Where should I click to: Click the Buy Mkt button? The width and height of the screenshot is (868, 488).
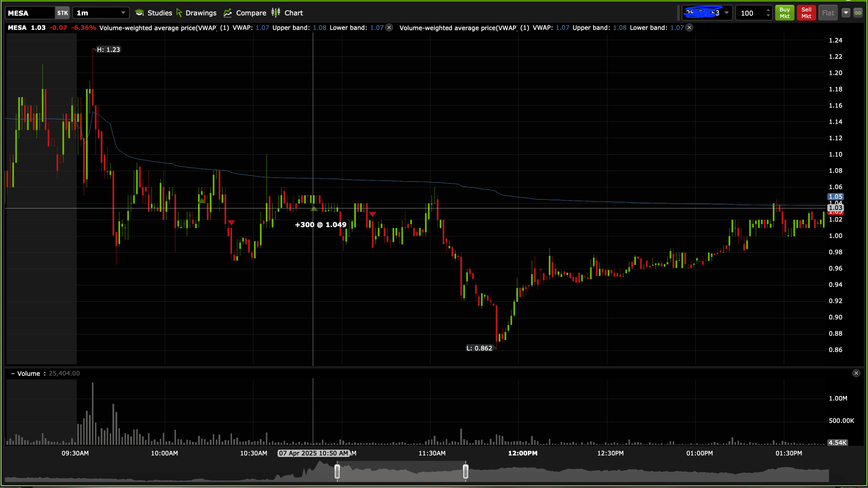pyautogui.click(x=785, y=13)
